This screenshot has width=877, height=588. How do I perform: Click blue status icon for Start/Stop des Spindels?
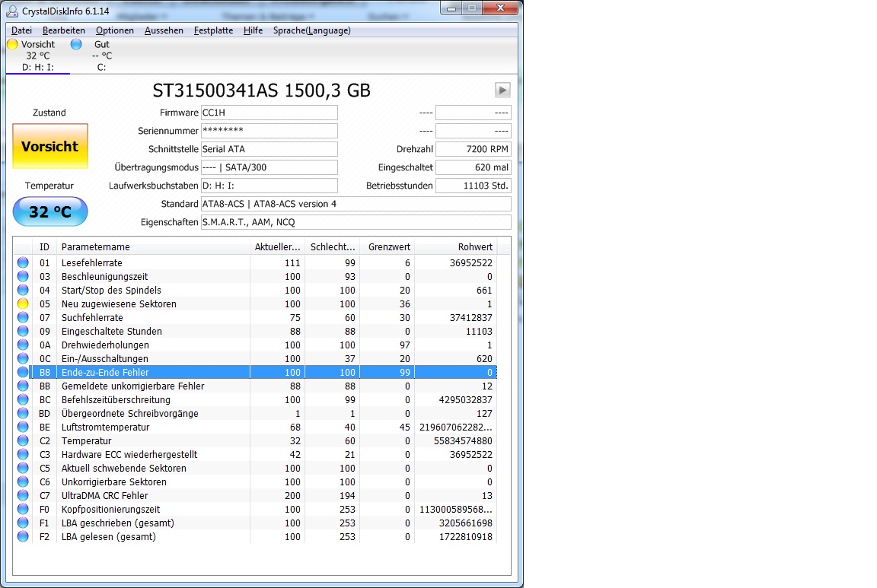(23, 290)
